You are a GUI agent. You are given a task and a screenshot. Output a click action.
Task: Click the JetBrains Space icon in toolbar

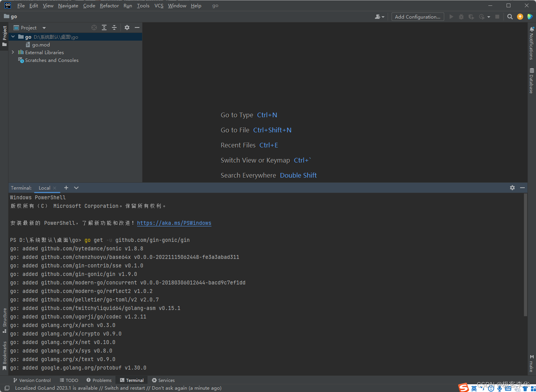[530, 17]
